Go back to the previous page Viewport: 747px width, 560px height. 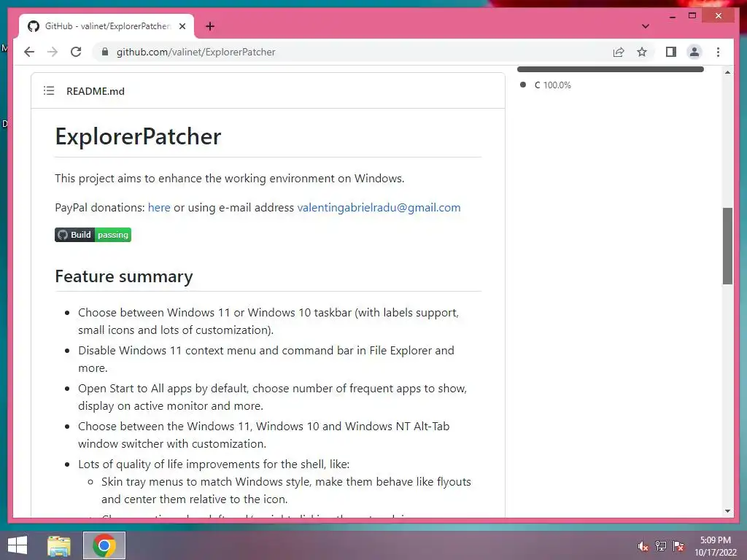(29, 52)
